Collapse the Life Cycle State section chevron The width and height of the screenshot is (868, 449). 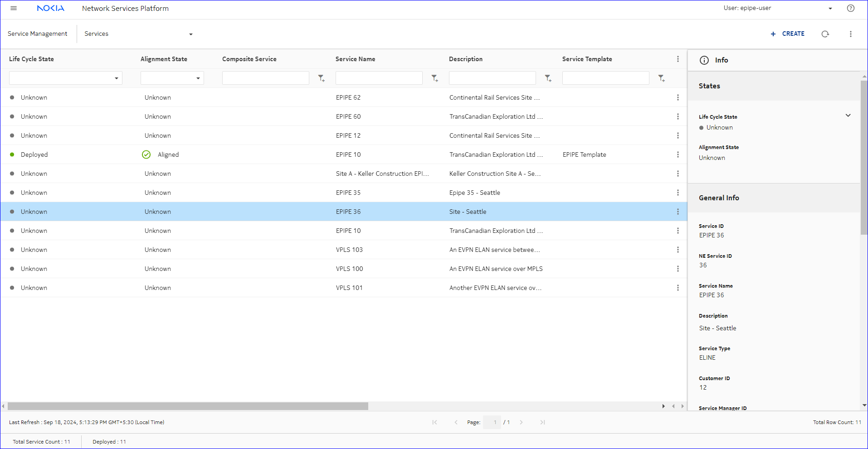click(848, 116)
